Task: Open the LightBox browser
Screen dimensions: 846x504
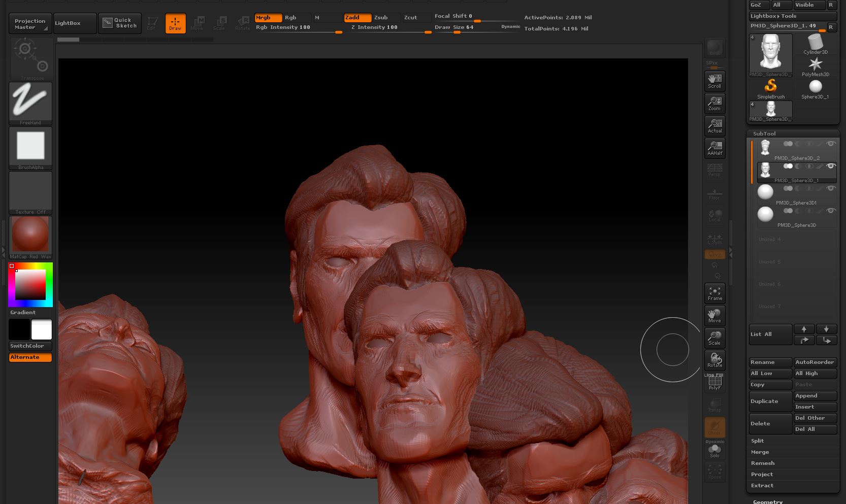Action: [x=75, y=23]
